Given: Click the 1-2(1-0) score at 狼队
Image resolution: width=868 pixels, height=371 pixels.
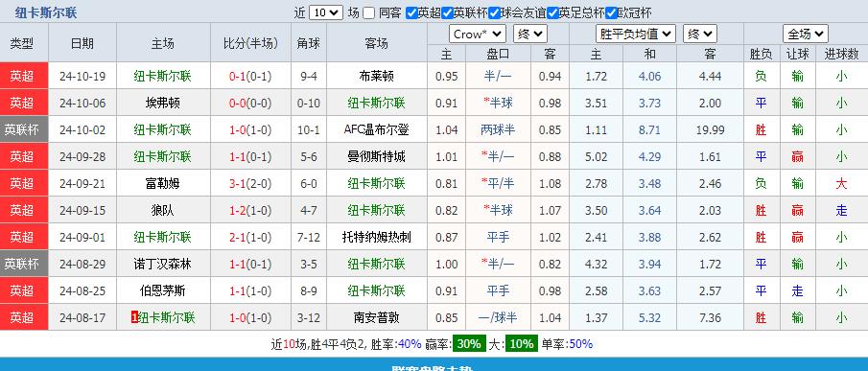Looking at the screenshot, I should (x=250, y=210).
